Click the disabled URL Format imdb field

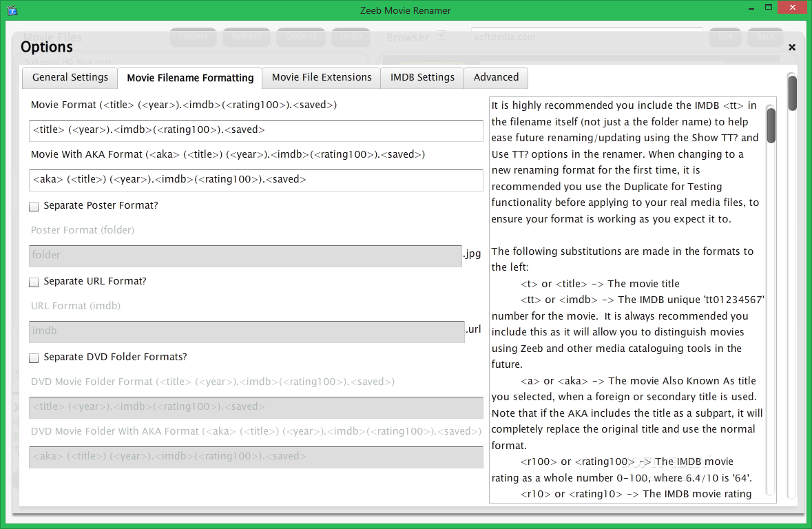[x=247, y=331]
